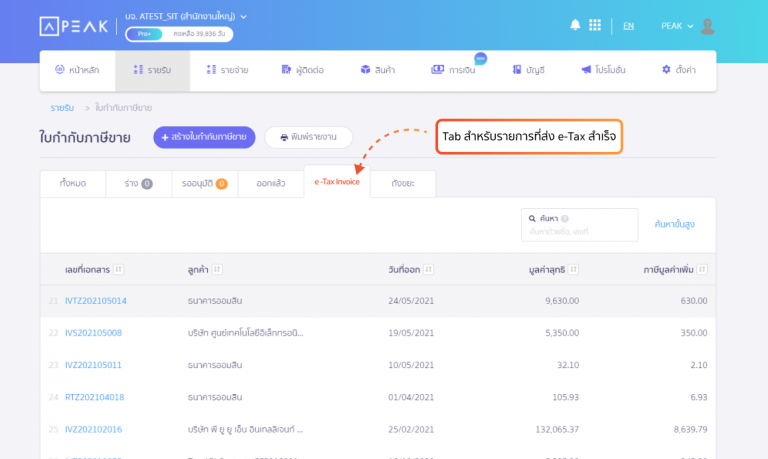The height and width of the screenshot is (459, 768).
Task: Click VAT amount 350.00
Action: pos(694,333)
